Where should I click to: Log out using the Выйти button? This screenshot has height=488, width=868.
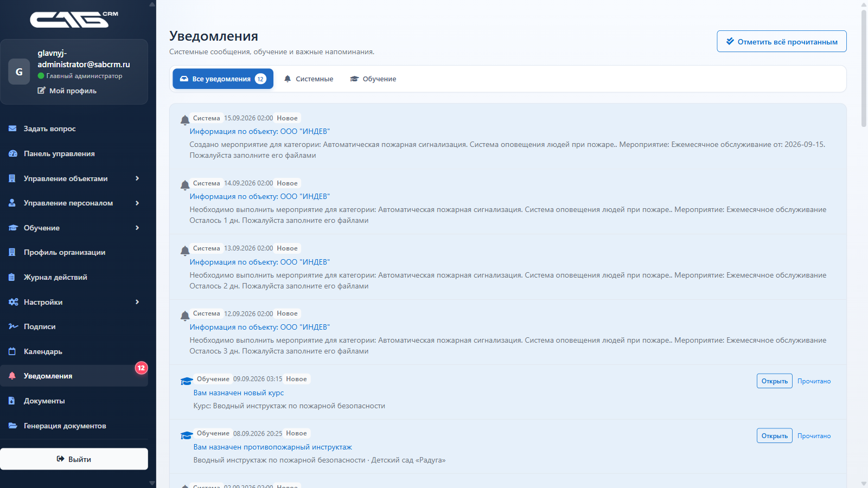(x=74, y=459)
